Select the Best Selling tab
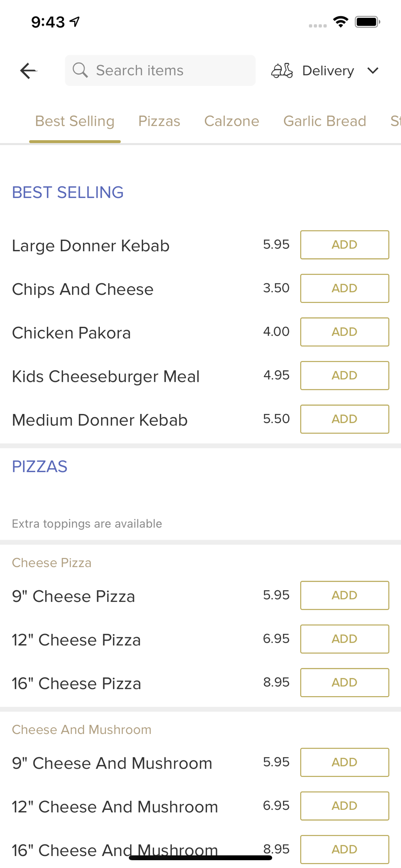Screen dimensions: 401x868 (x=75, y=121)
